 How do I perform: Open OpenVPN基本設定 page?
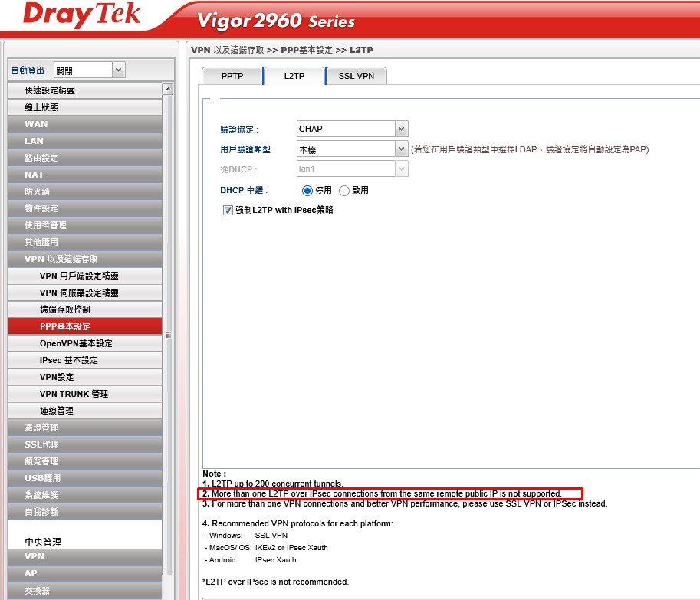tap(85, 343)
